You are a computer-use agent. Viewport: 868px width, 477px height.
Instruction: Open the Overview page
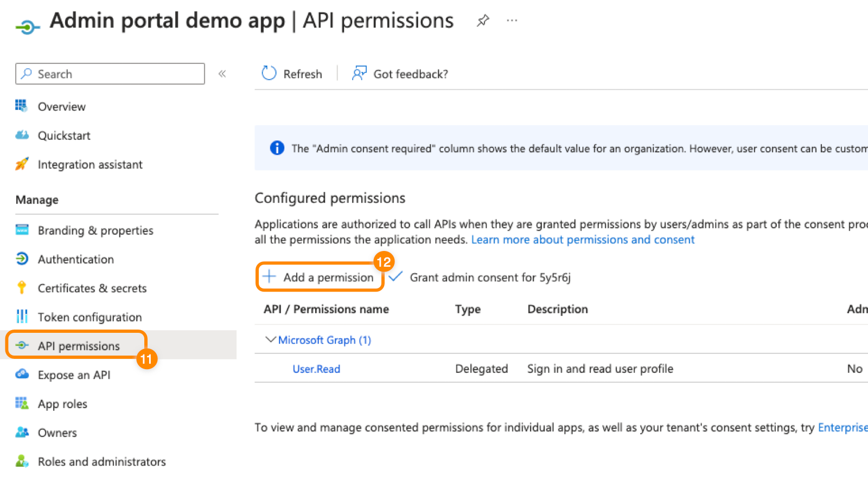click(61, 106)
